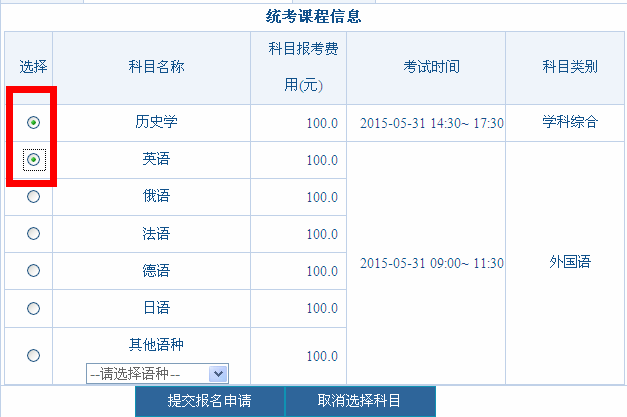The image size is (627, 417).
Task: Choose the 日语 radio button
Action: point(34,307)
